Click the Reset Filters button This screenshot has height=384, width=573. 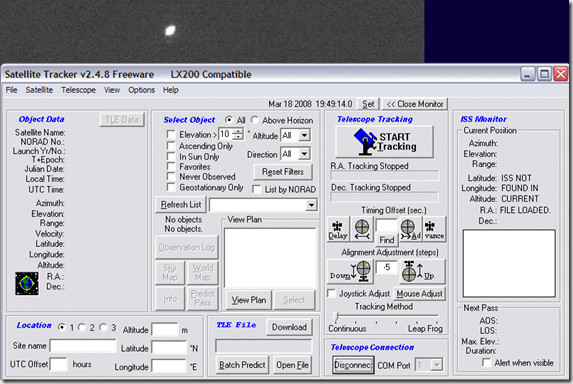(283, 172)
